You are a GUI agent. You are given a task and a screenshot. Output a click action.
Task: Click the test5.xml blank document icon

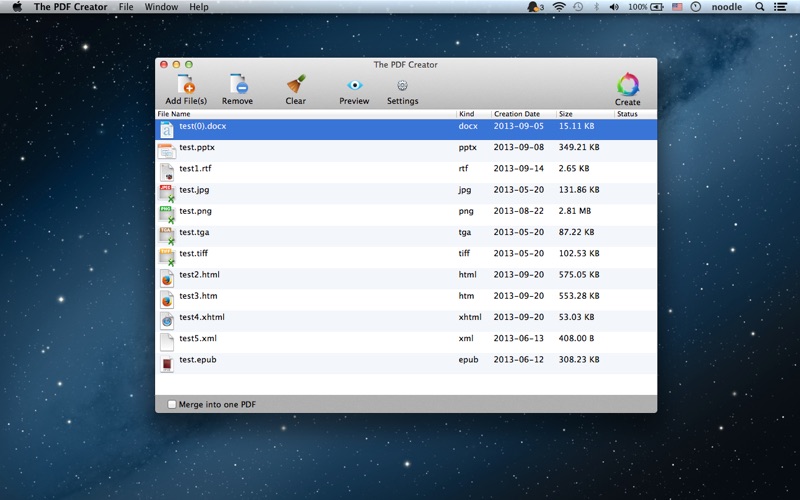[x=166, y=342]
